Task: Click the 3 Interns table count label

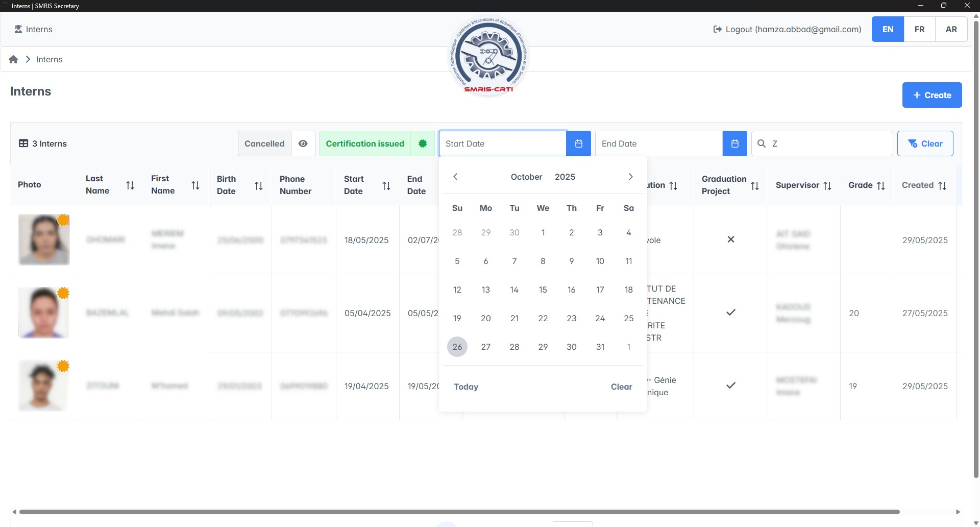Action: click(43, 143)
